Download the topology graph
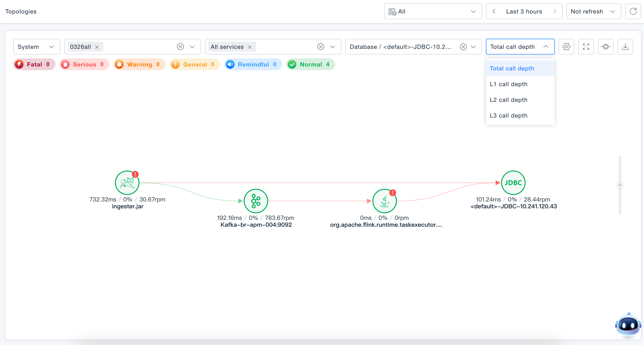 [625, 47]
